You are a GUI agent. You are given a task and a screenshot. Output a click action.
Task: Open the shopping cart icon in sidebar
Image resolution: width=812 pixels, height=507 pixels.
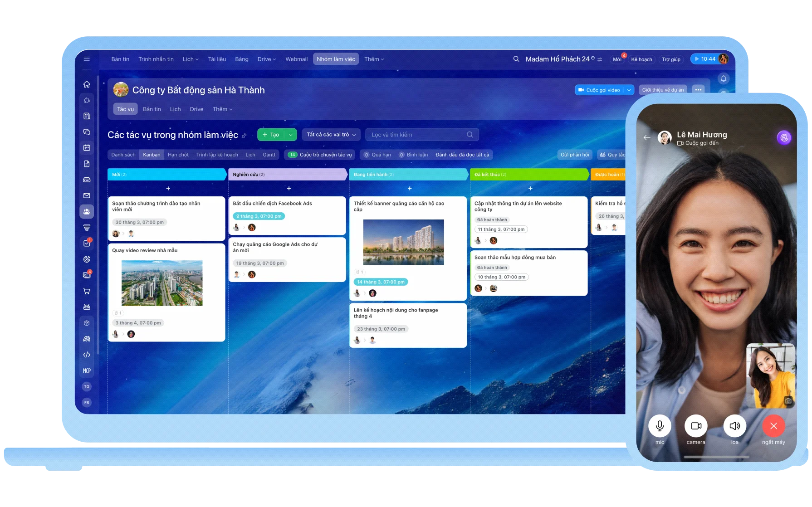coord(87,291)
